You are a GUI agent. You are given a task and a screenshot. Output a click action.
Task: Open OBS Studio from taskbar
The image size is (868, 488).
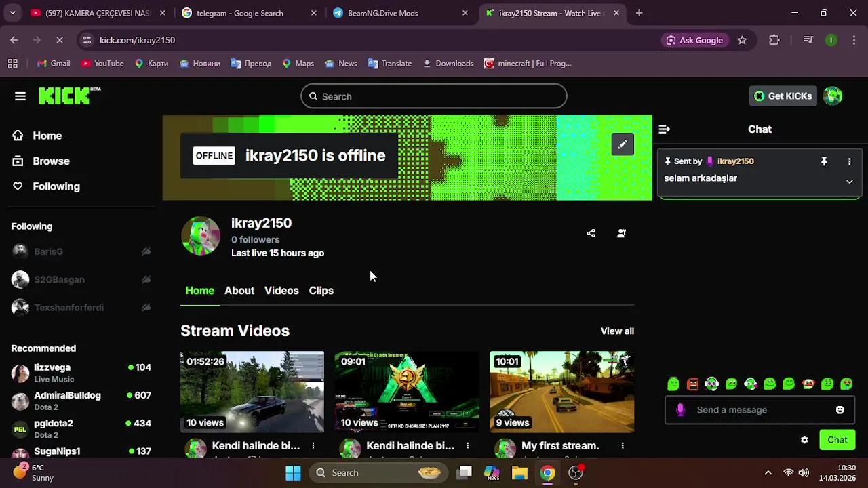point(576,473)
